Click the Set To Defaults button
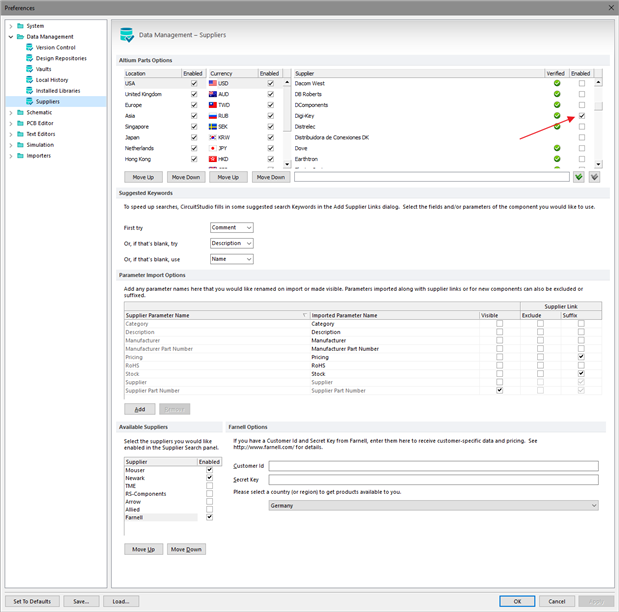This screenshot has height=612, width=619. click(x=31, y=601)
